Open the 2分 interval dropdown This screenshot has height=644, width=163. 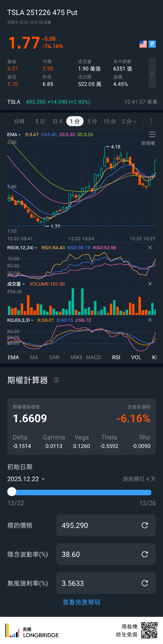click(129, 121)
